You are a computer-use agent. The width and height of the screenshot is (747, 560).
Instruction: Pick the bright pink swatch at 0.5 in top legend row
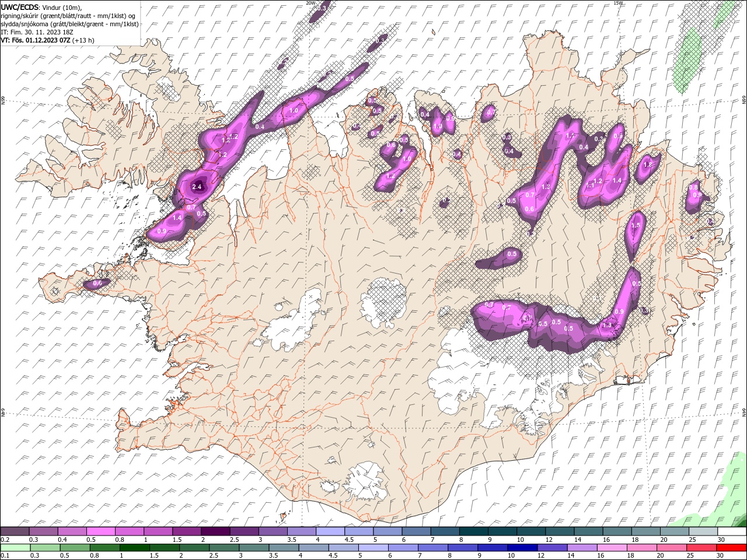click(x=100, y=531)
